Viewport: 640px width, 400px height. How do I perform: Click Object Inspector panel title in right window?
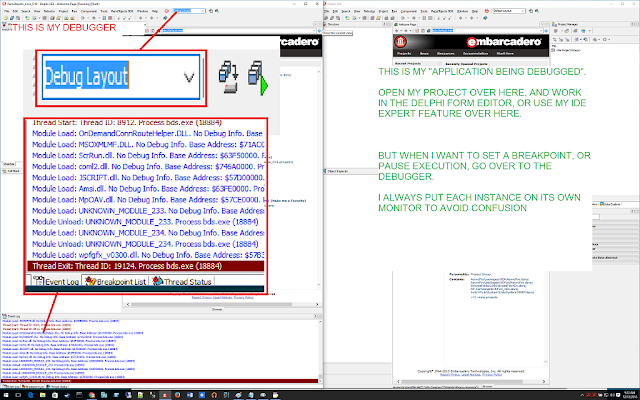coord(337,171)
